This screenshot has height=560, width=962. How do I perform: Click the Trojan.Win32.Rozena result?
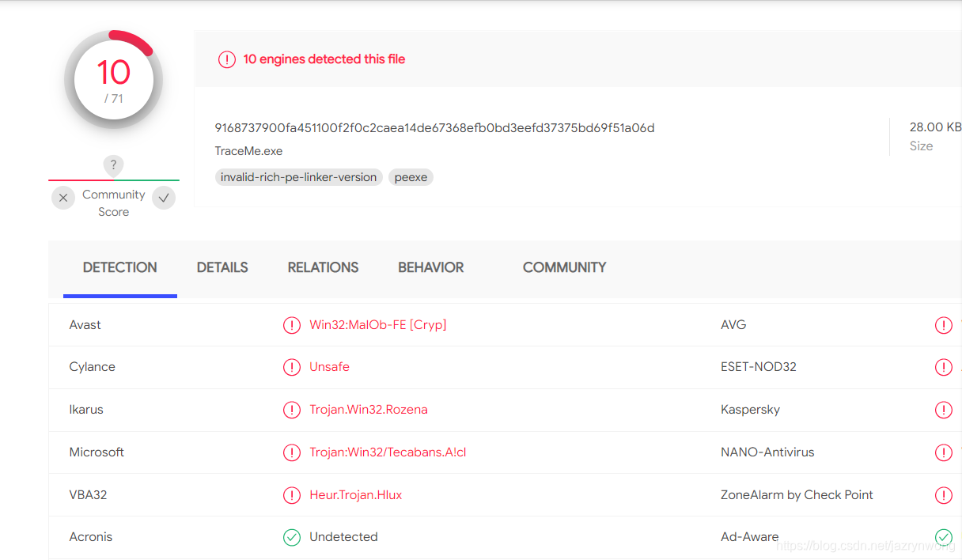click(x=369, y=410)
